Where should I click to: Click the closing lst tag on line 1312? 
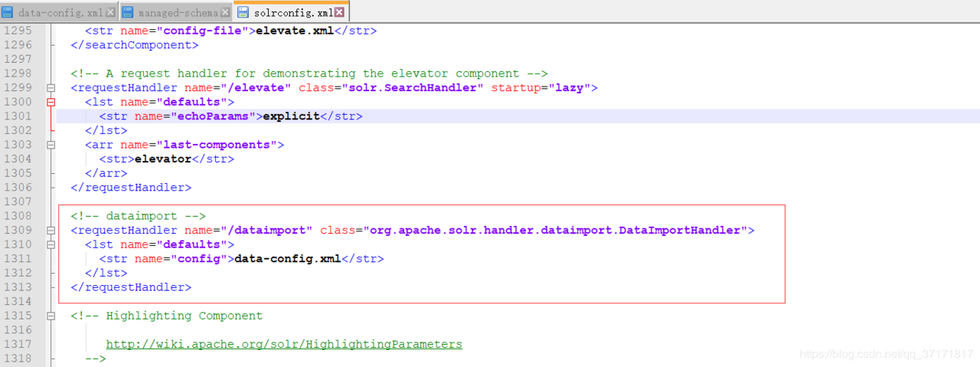[x=106, y=273]
